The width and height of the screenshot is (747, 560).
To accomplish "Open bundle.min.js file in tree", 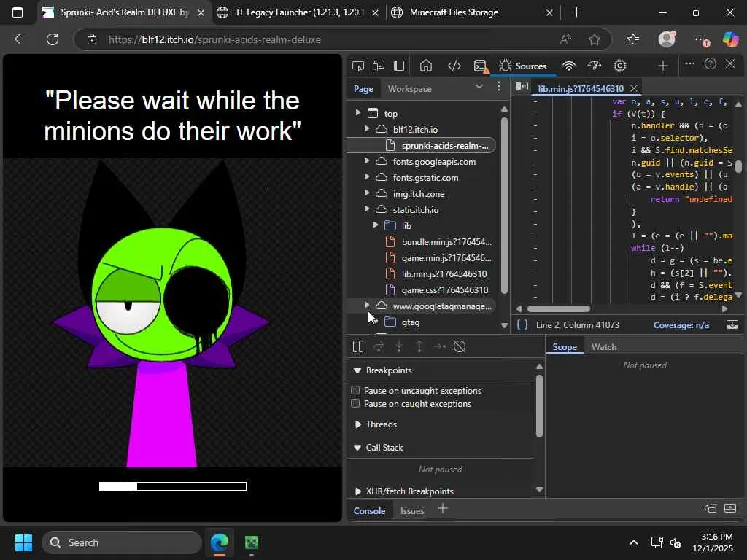I will point(446,242).
